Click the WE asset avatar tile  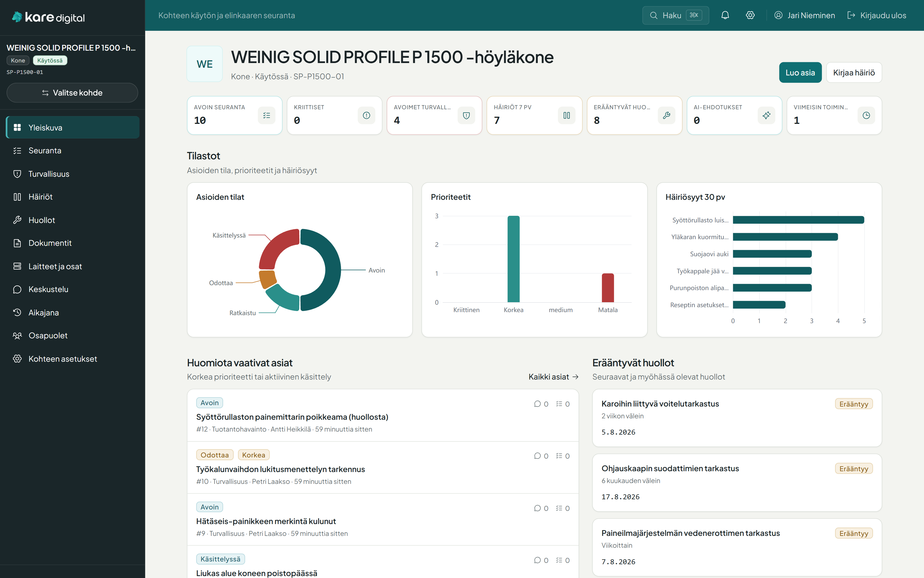pos(205,64)
